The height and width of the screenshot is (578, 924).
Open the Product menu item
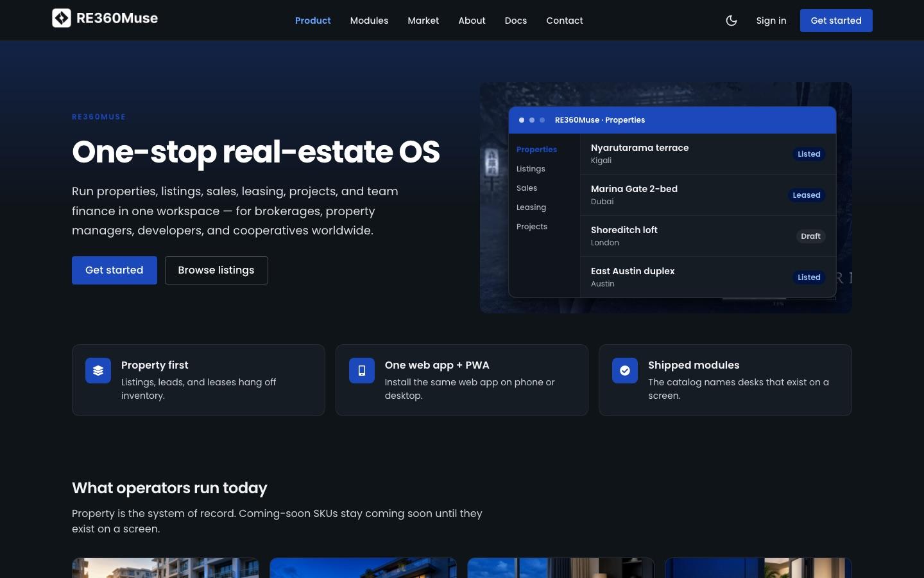click(313, 21)
